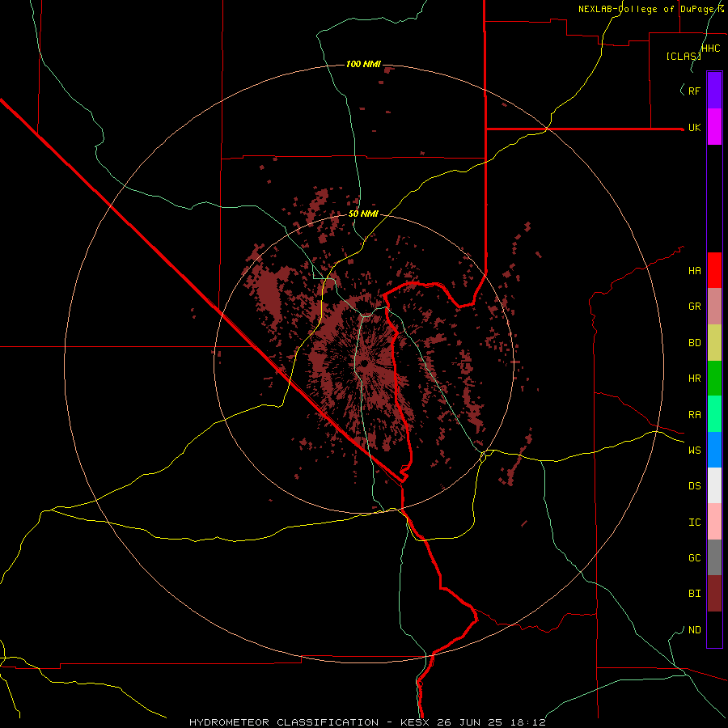Click the RF legend label
This screenshot has height=728, width=728.
(694, 91)
